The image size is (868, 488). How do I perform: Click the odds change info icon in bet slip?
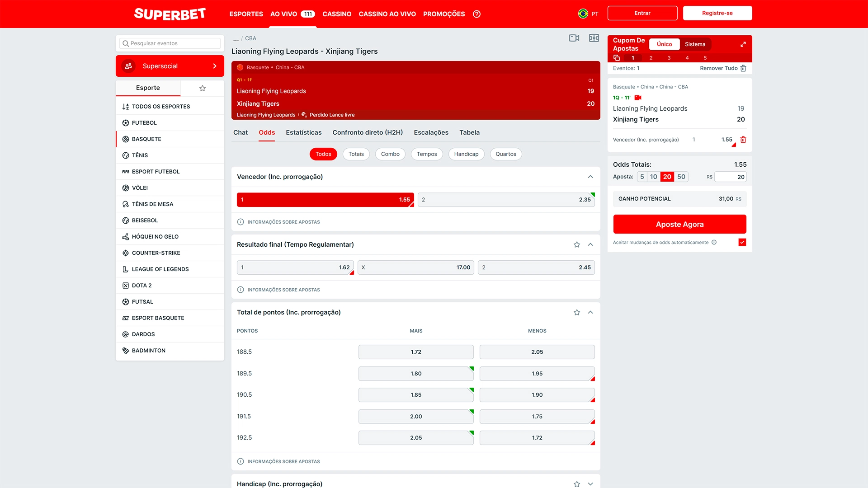(714, 242)
